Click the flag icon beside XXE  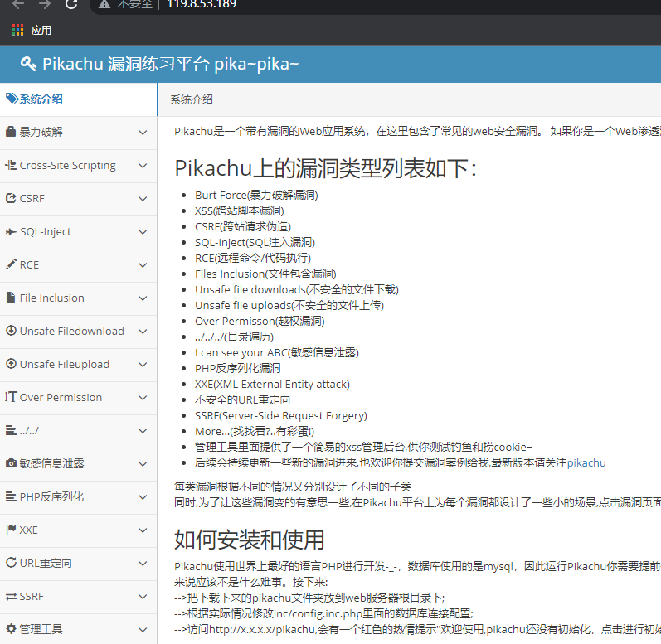point(11,530)
